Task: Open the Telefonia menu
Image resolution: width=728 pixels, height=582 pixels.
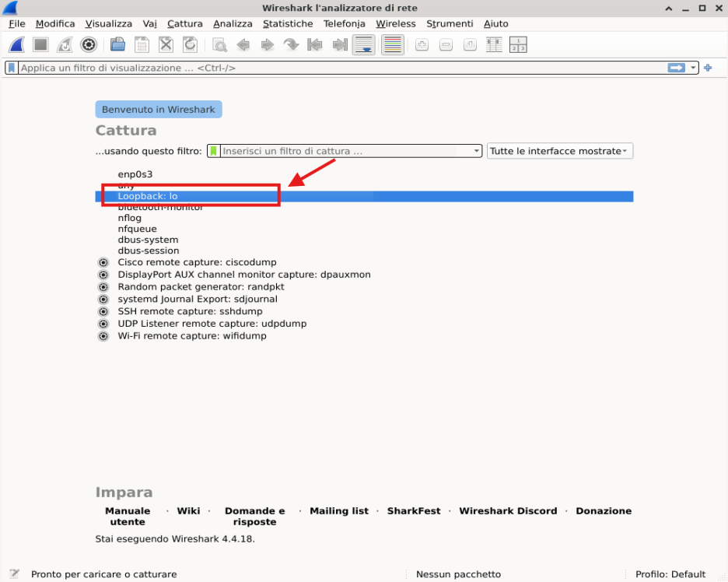Action: click(x=344, y=23)
